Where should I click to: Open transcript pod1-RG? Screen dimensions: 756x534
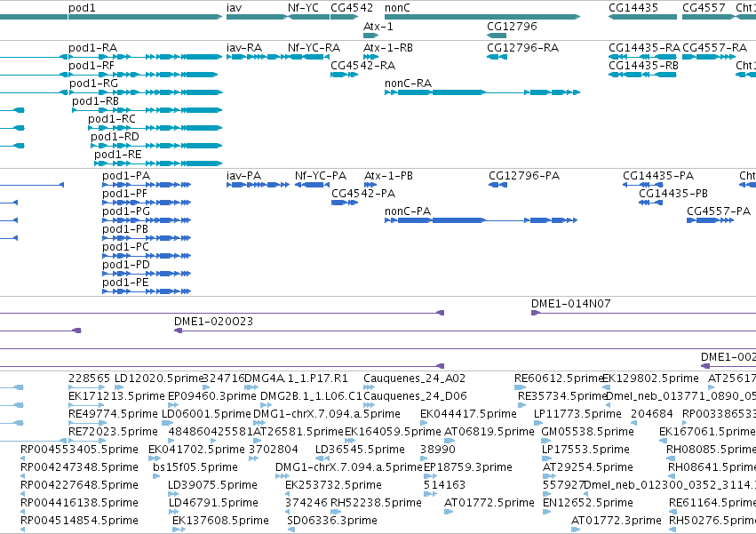93,84
